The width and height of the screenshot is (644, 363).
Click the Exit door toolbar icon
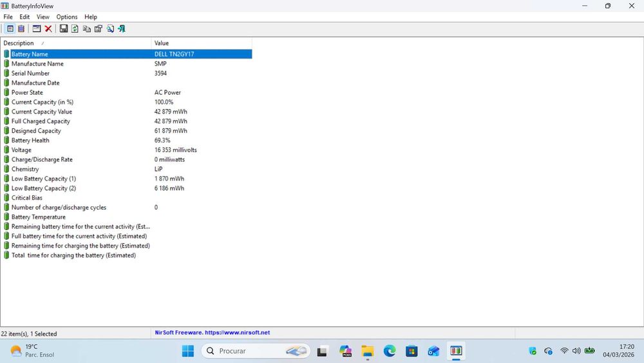122,28
